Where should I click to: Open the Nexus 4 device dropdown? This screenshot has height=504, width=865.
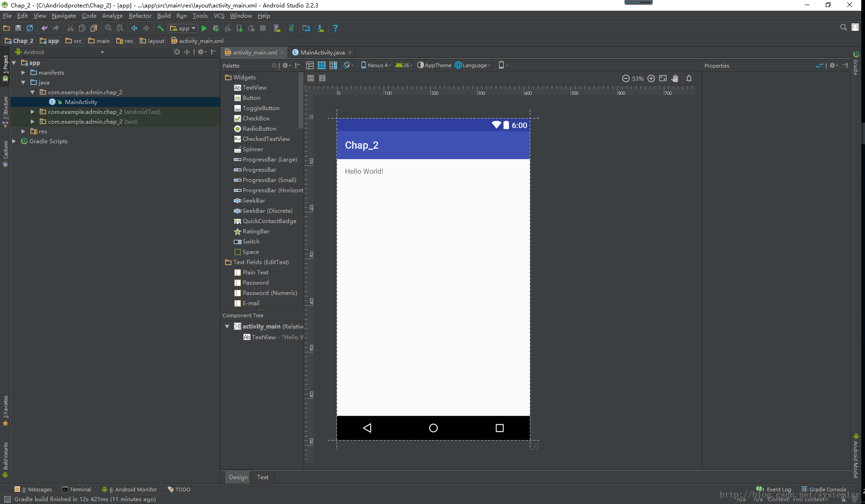click(x=376, y=65)
